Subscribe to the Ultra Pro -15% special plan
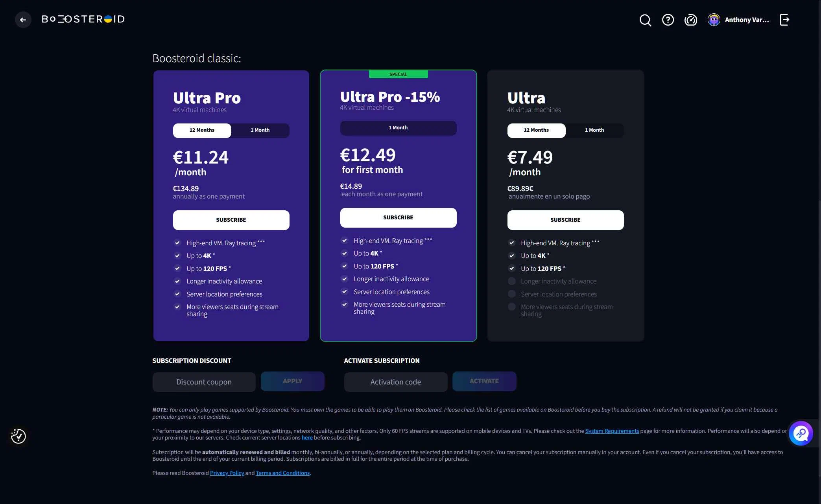 point(398,217)
